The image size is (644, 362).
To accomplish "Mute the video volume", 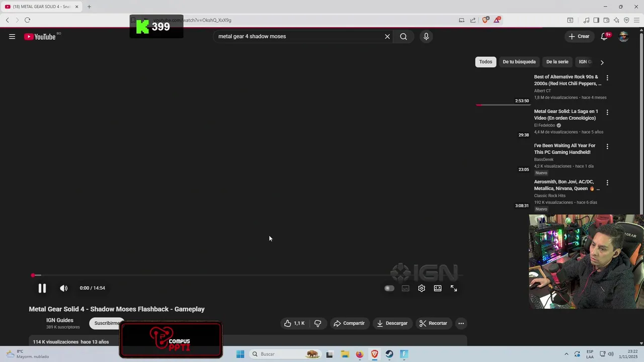I will coord(63,288).
